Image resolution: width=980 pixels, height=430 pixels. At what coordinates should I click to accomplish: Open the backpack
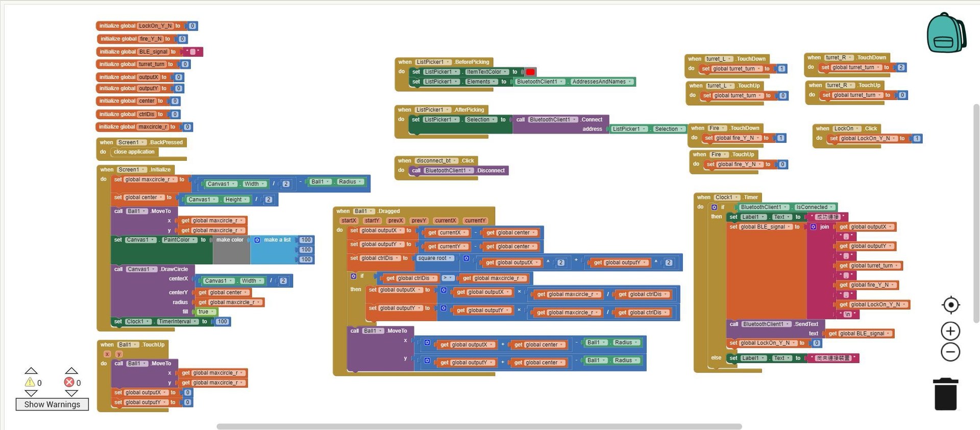946,33
